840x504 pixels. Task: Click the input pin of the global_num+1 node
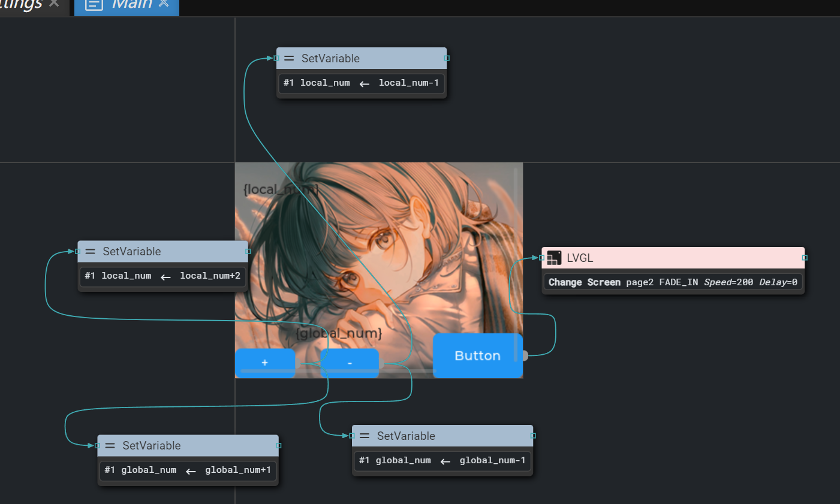pos(97,446)
